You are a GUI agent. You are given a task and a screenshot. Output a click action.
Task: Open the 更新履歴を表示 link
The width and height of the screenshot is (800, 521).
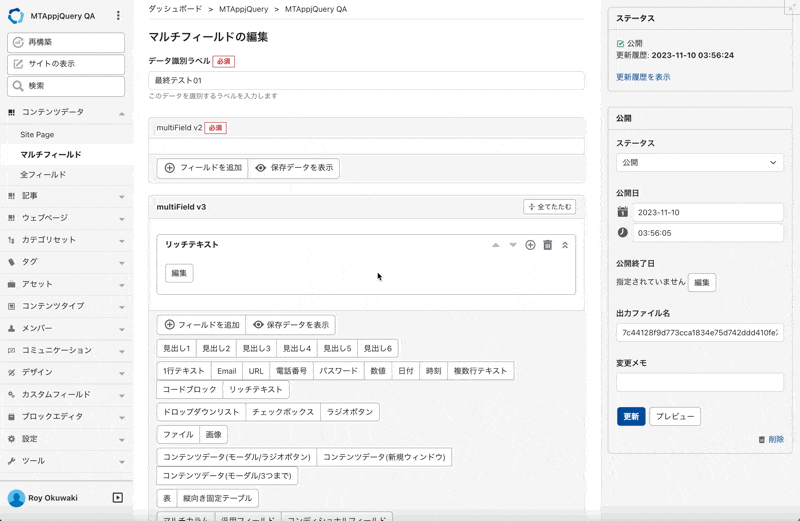tap(643, 77)
